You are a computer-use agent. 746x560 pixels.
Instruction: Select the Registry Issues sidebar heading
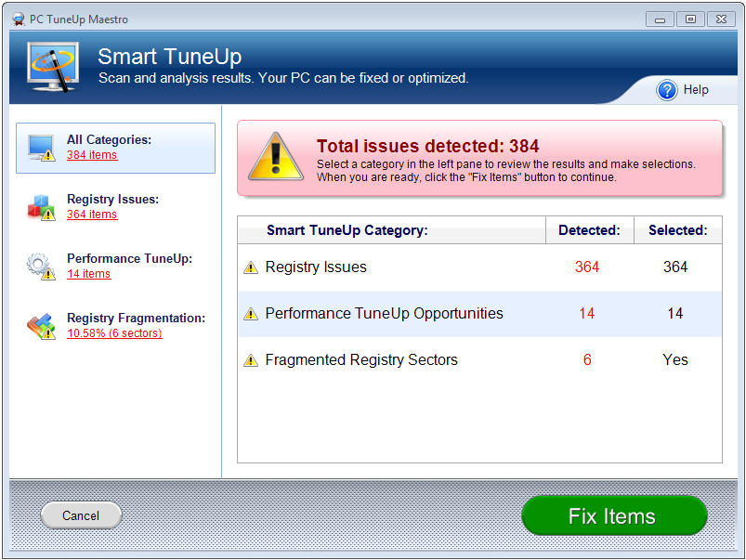point(113,200)
